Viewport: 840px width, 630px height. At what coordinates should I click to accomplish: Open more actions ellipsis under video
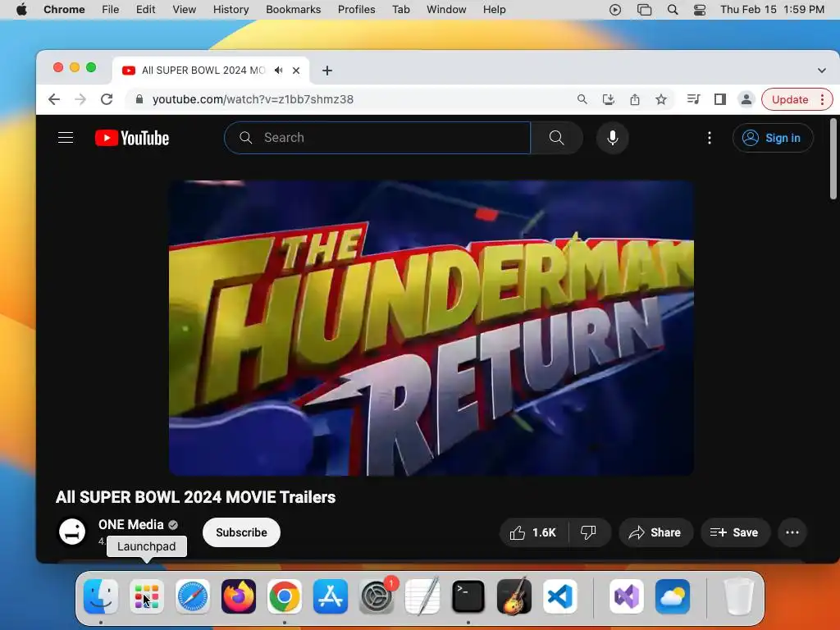pyautogui.click(x=792, y=532)
